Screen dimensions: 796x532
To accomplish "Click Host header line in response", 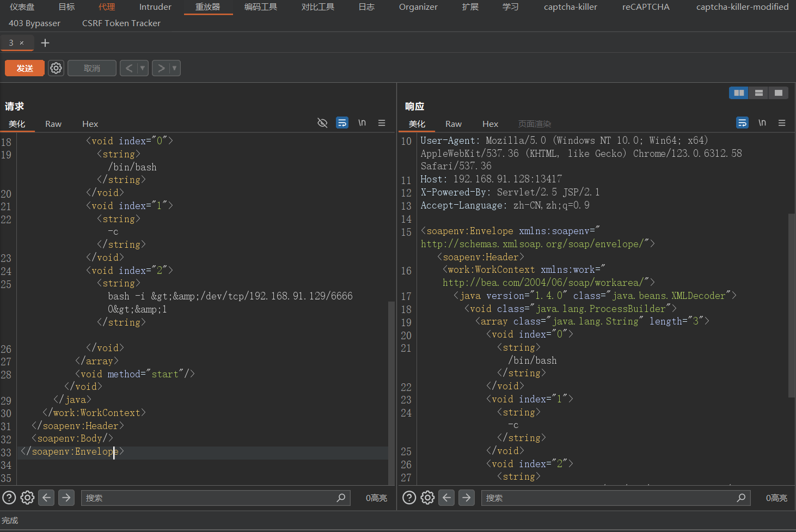I will pyautogui.click(x=491, y=179).
